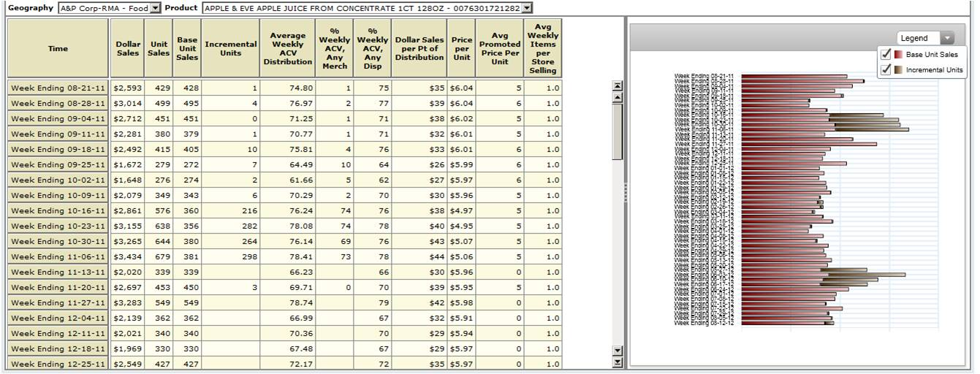Open the Geography dropdown

point(155,8)
